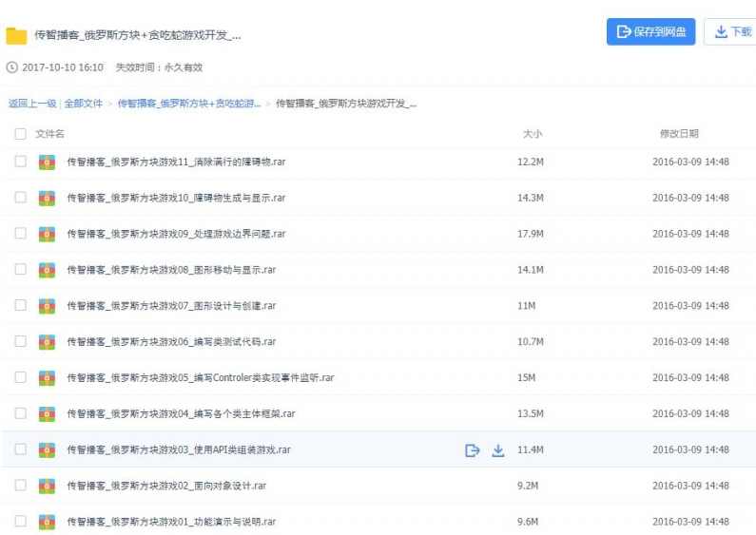Sort by 文件名 column header

[49, 133]
